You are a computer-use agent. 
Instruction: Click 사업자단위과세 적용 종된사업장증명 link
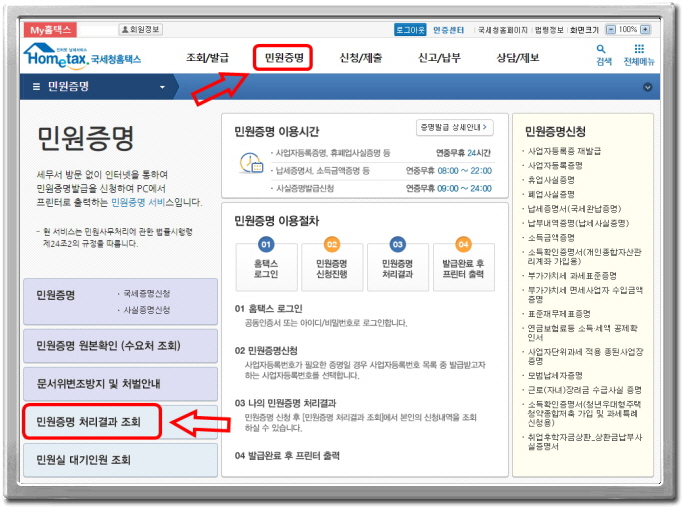[585, 356]
